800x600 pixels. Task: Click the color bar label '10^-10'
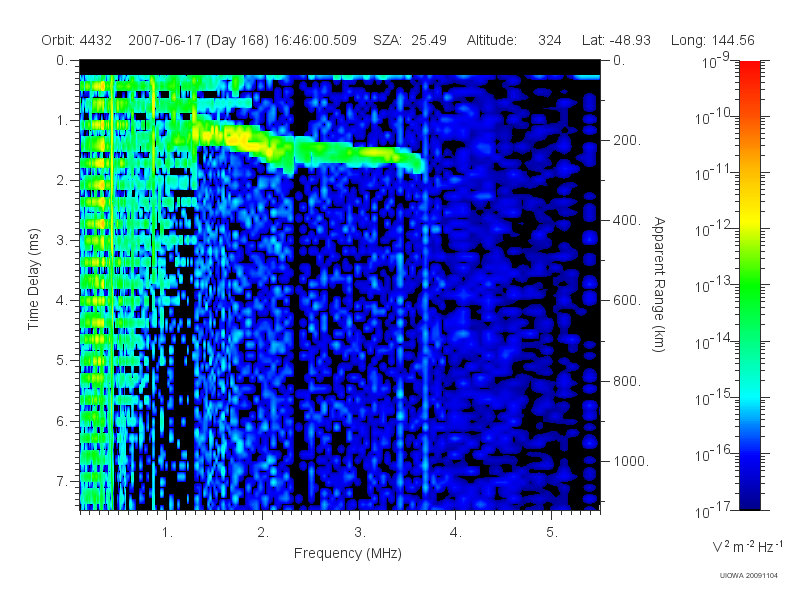coord(715,117)
